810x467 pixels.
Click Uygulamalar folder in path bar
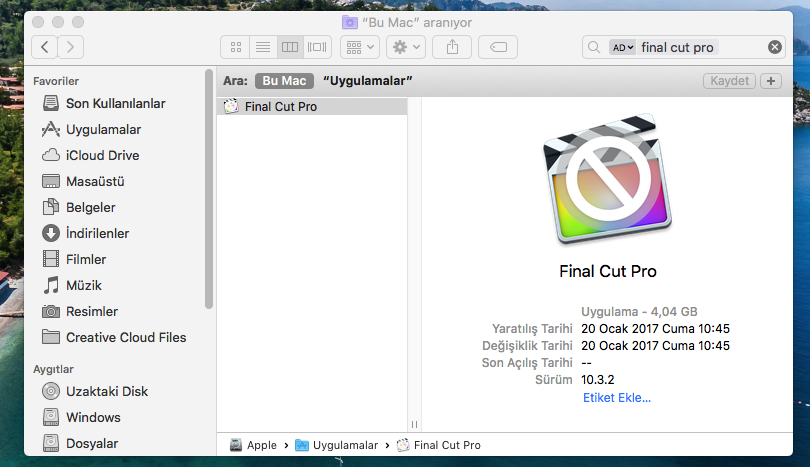tap(345, 445)
